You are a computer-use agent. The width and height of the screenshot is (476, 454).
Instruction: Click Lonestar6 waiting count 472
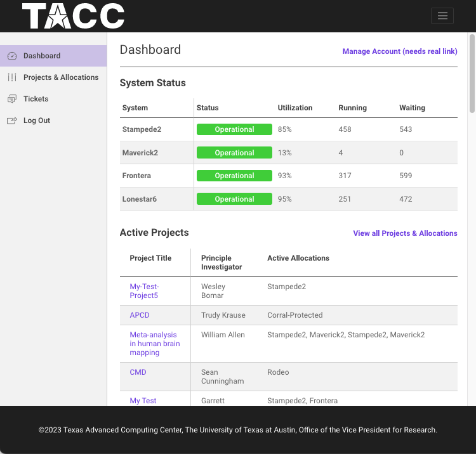[x=406, y=199]
